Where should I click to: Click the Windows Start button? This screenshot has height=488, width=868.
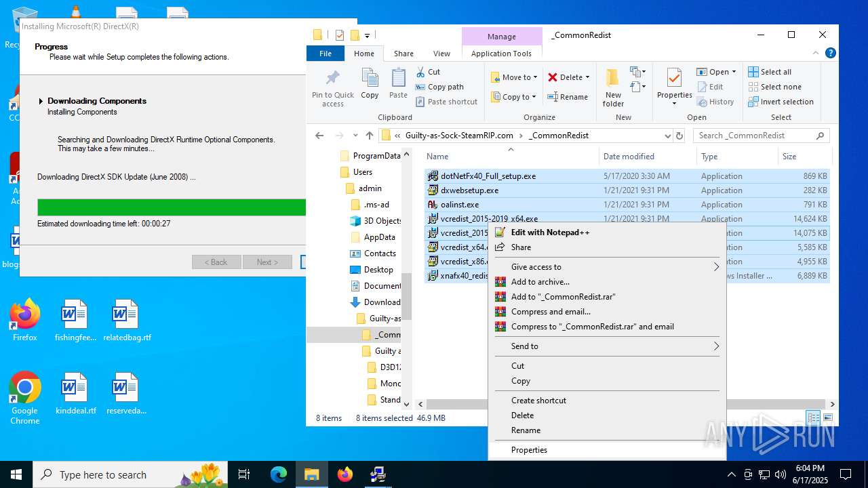click(16, 474)
